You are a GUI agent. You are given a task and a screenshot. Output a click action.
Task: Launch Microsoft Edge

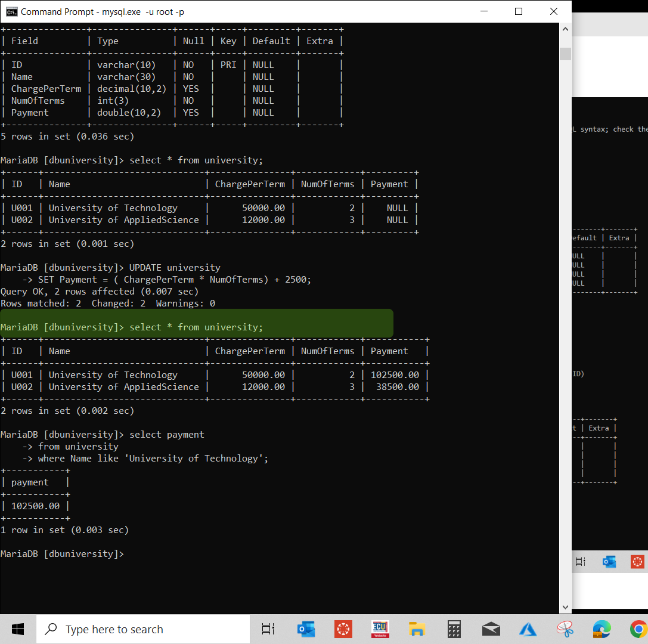click(x=602, y=628)
